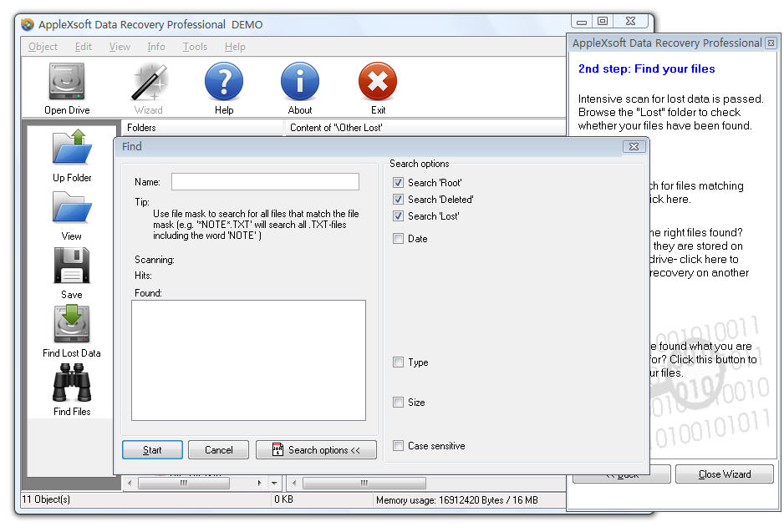
Task: Click the Folders column header
Action: (x=202, y=128)
